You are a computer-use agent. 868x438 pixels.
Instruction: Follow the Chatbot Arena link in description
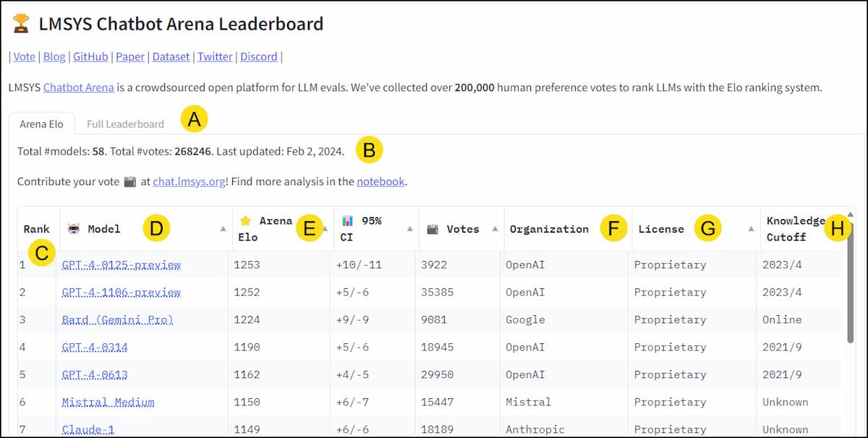79,87
